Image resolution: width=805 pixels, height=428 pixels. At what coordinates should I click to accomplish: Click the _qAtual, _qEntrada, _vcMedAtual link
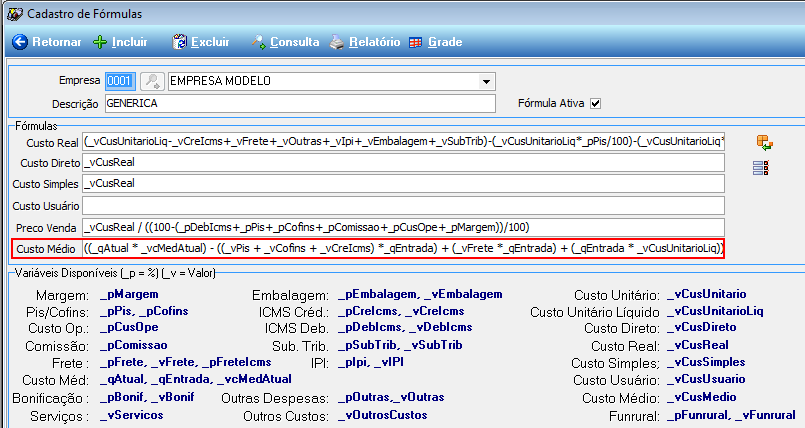[196, 379]
